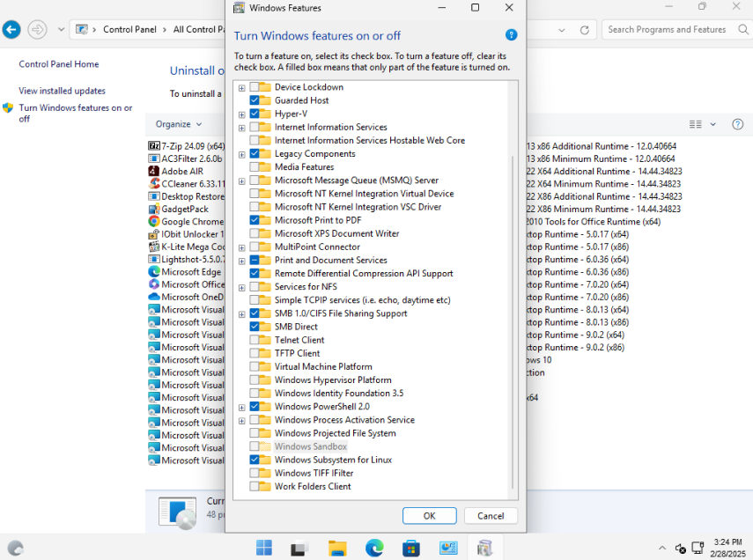The height and width of the screenshot is (560, 753).
Task: Select the SMB Direct feature label
Action: pyautogui.click(x=296, y=327)
